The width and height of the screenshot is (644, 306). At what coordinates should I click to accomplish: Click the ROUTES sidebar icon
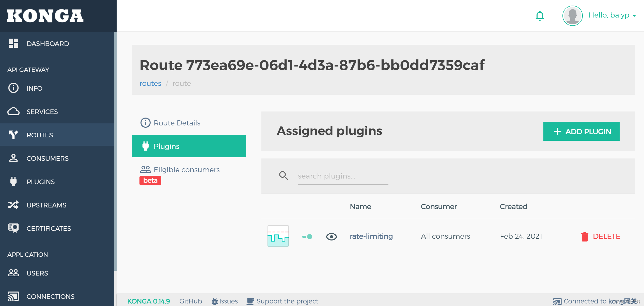[14, 134]
